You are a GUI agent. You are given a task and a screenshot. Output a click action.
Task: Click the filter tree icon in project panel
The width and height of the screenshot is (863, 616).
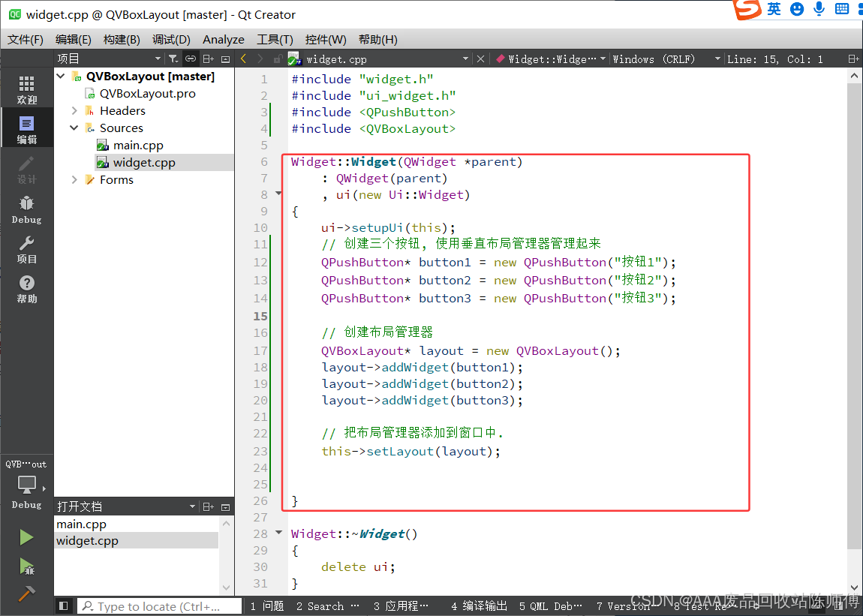(173, 59)
